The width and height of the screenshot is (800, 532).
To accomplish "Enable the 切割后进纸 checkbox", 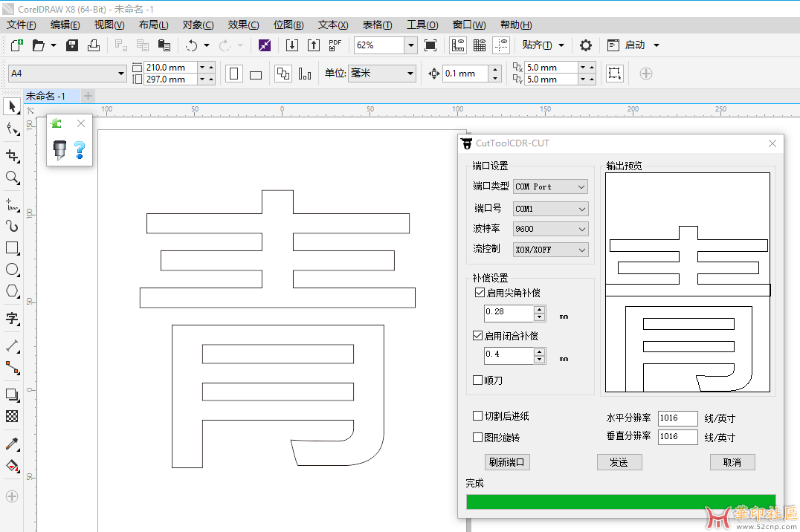I will tap(478, 416).
